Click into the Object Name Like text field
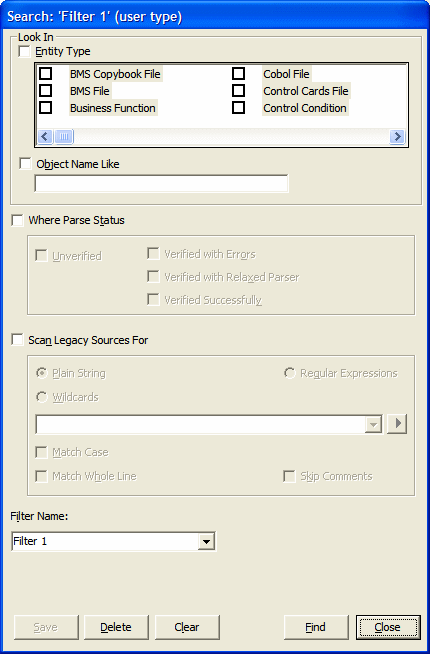Screen dimensions: 430x654 tap(161, 184)
